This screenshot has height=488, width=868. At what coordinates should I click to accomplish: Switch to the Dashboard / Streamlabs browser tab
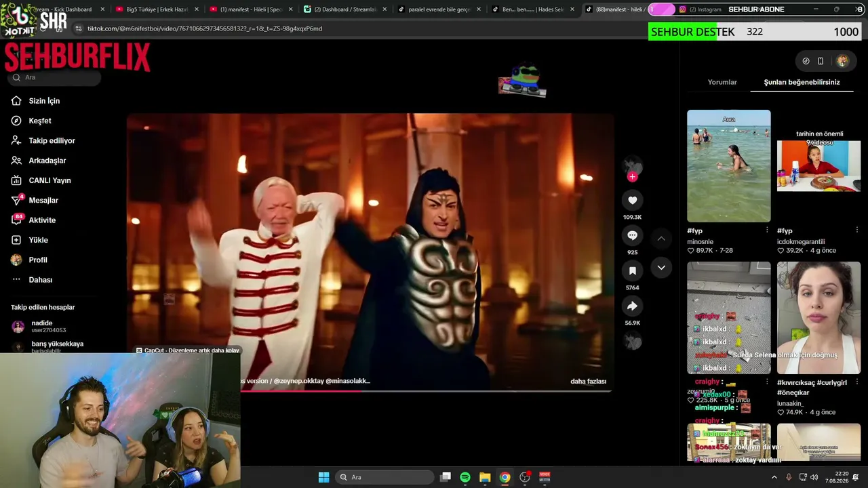coord(344,9)
